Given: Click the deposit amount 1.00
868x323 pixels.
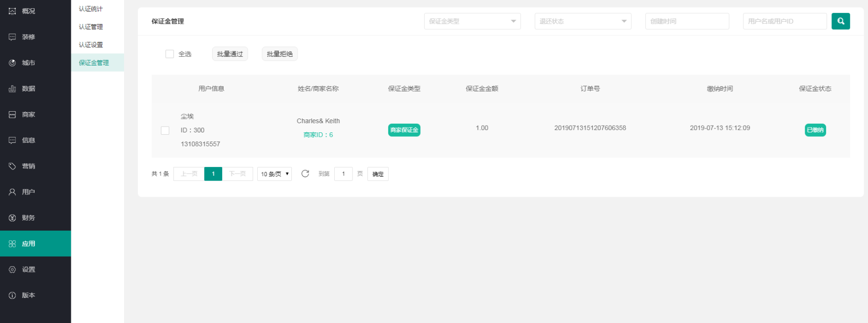Looking at the screenshot, I should tap(482, 128).
